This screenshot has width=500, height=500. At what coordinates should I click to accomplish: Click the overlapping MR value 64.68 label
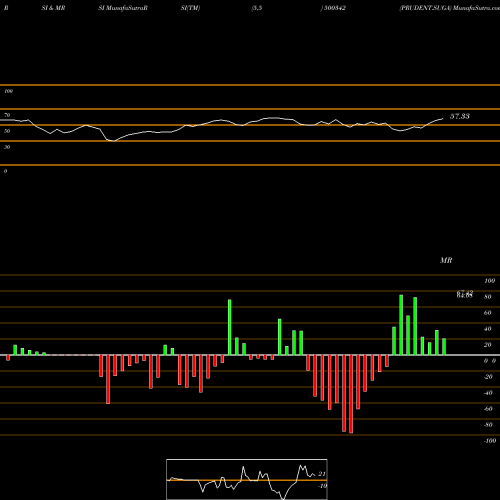pyautogui.click(x=465, y=296)
